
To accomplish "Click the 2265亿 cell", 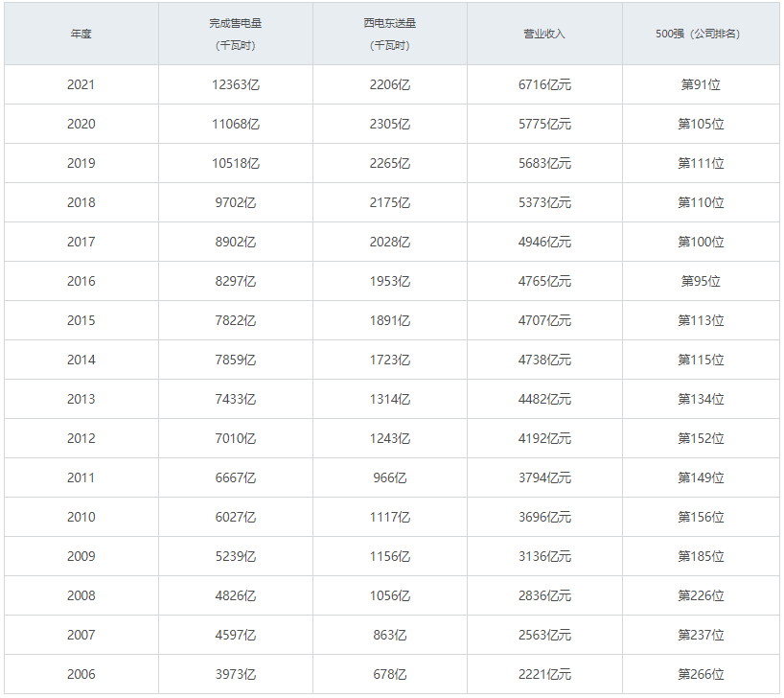I will [x=390, y=163].
